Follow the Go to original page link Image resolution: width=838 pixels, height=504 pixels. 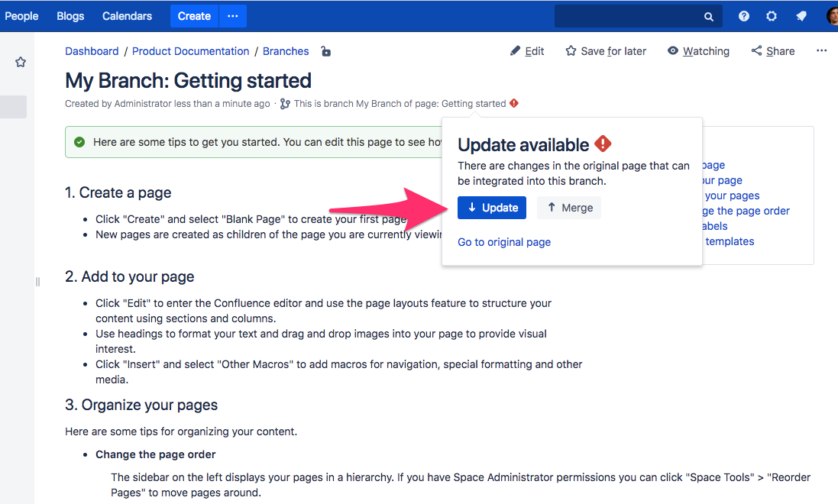504,242
